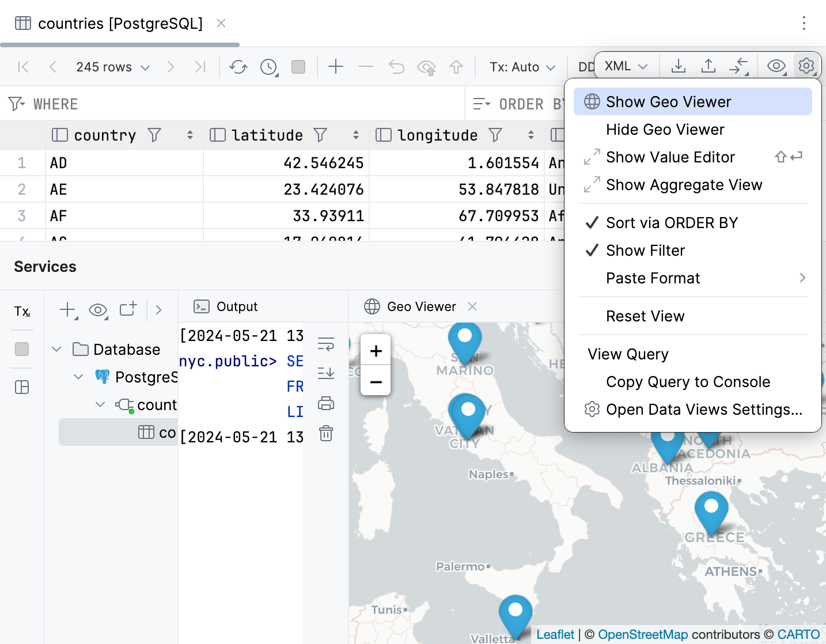
Task: Add a new row to the table
Action: (336, 67)
